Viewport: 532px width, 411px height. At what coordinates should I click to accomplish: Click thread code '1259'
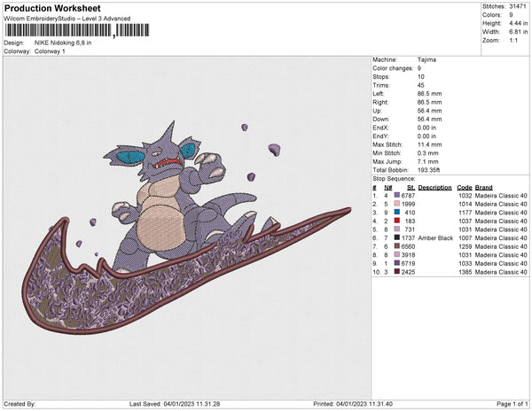(x=465, y=246)
